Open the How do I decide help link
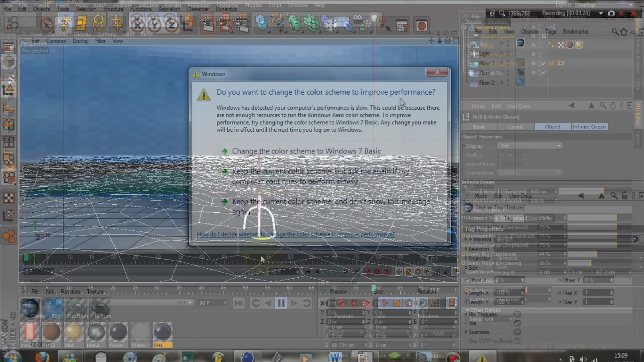644x362 pixels. click(296, 234)
